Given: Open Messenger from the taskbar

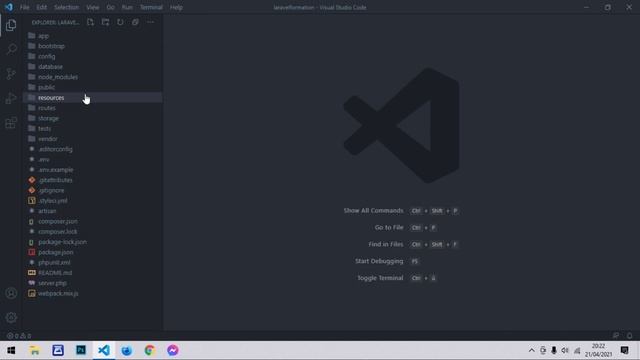Looking at the screenshot, I should click(x=173, y=350).
